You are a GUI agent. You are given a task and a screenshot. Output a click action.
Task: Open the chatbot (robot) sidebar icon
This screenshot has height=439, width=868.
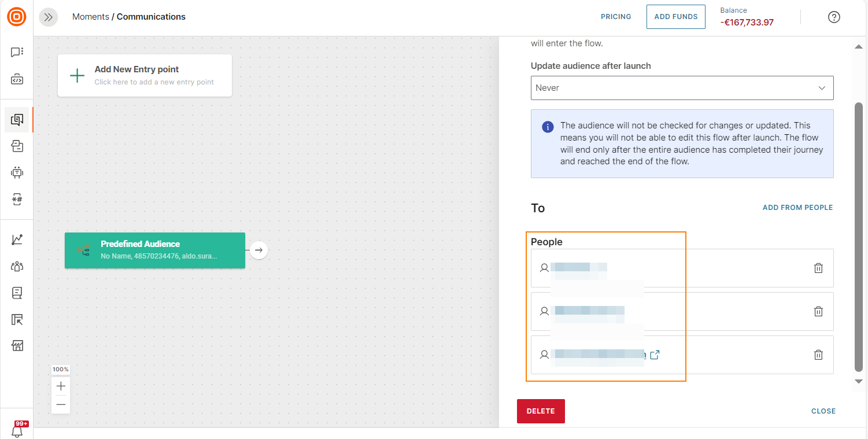tap(17, 172)
